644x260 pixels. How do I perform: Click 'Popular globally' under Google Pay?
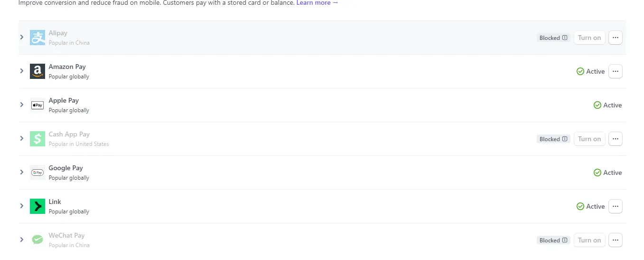coord(69,178)
